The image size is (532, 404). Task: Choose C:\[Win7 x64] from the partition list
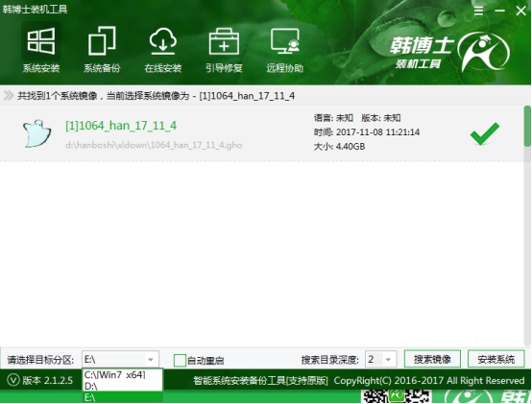(123, 375)
